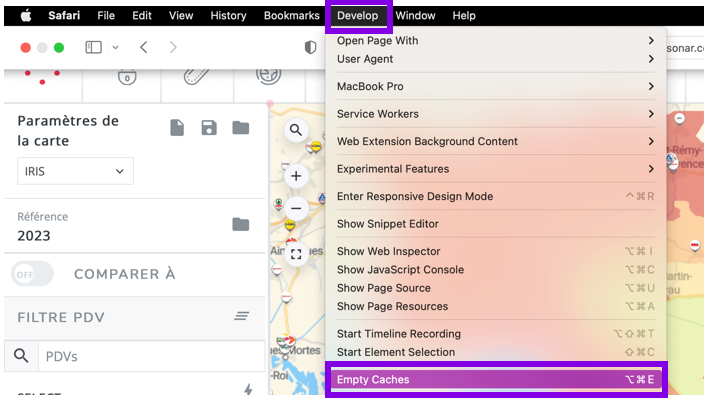
Task: Toggle map fullscreen button
Action: [x=296, y=254]
